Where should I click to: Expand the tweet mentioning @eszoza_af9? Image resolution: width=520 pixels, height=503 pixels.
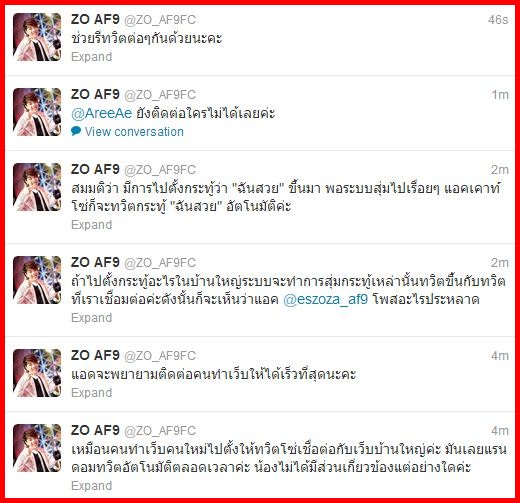[x=92, y=318]
